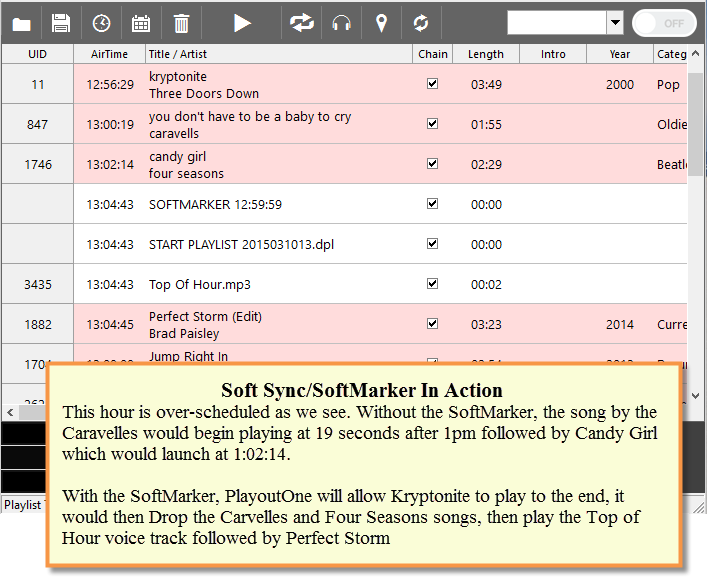The width and height of the screenshot is (707, 580).
Task: Save playlist with the floppy disk icon
Action: [61, 23]
